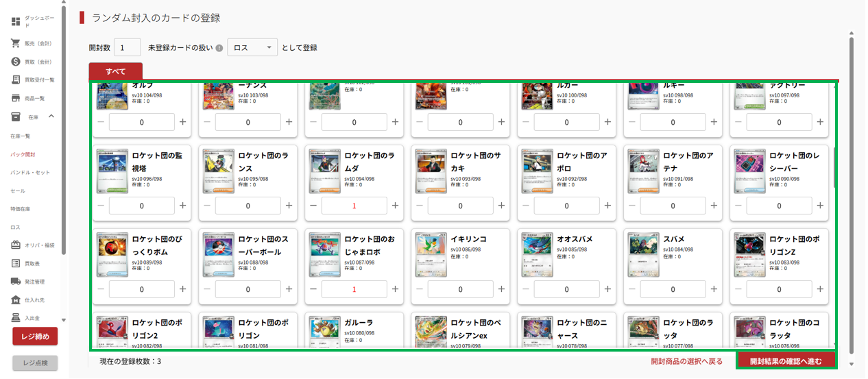Click the dollar coin purchase icon
868x379 pixels.
[16, 62]
